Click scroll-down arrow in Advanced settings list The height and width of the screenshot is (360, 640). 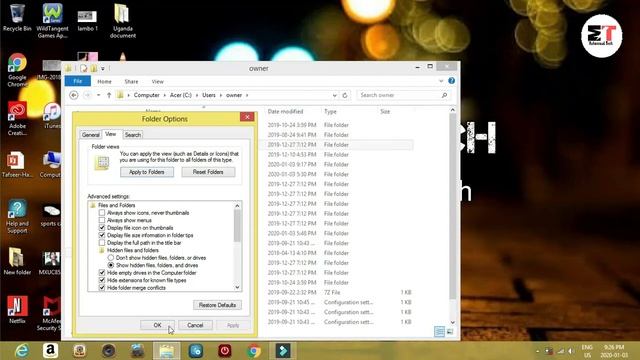click(237, 287)
